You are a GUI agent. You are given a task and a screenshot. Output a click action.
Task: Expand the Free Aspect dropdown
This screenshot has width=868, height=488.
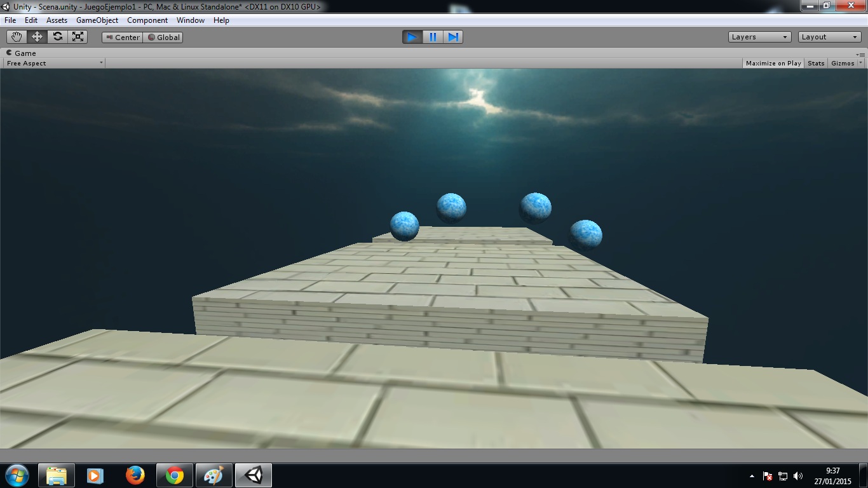coord(54,64)
